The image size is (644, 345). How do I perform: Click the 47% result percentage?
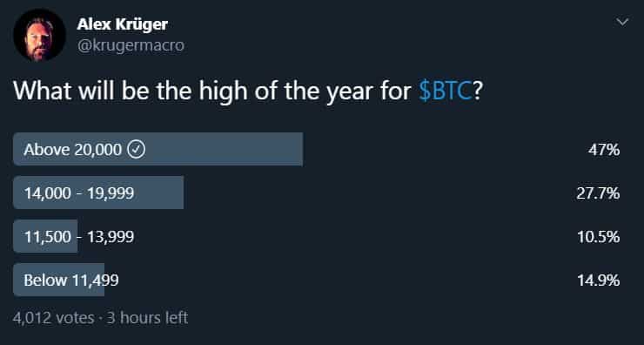tap(603, 150)
